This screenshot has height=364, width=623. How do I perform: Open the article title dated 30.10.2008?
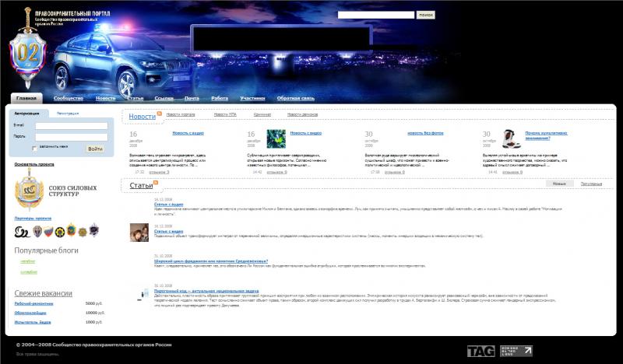pos(206,291)
